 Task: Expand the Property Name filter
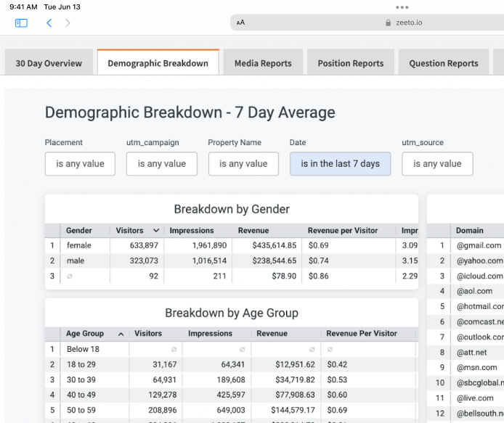pos(243,164)
